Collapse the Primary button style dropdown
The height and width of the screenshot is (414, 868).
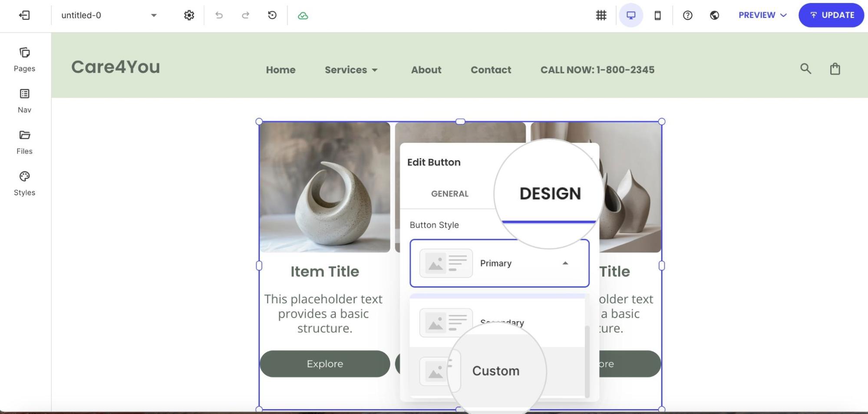coord(499,263)
